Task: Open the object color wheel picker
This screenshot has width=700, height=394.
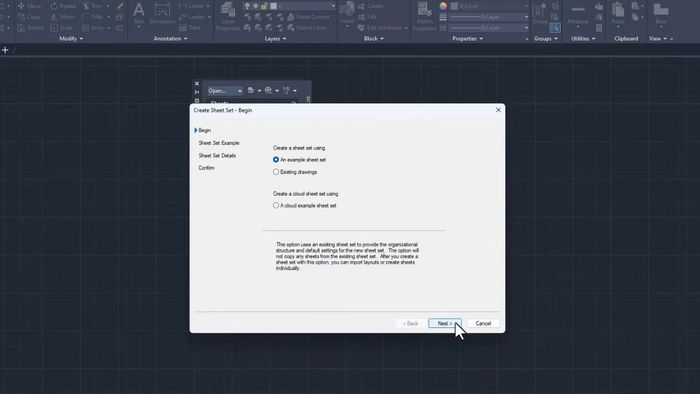Action: click(x=443, y=6)
